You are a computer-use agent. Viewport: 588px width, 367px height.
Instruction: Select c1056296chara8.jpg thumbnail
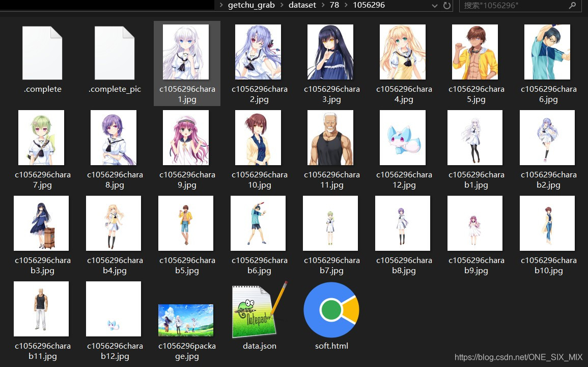(114, 138)
